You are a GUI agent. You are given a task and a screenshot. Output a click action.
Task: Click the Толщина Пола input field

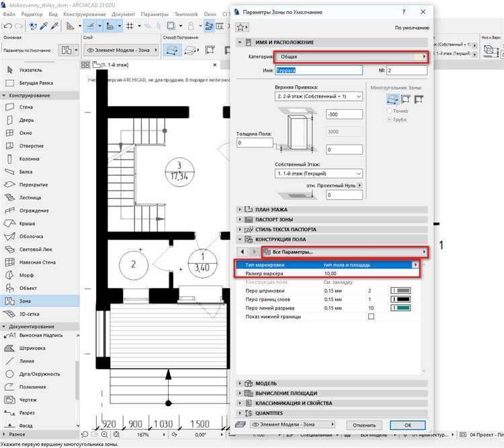(x=255, y=143)
